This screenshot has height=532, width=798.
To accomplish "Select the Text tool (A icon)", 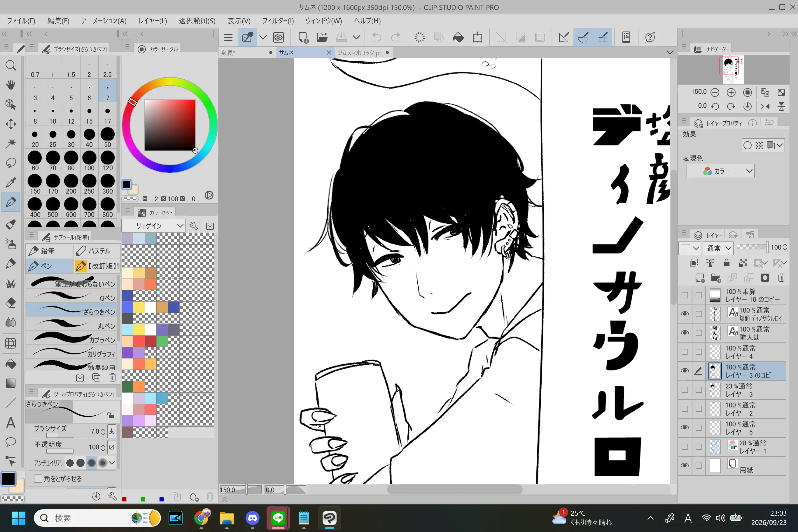I will [x=10, y=423].
